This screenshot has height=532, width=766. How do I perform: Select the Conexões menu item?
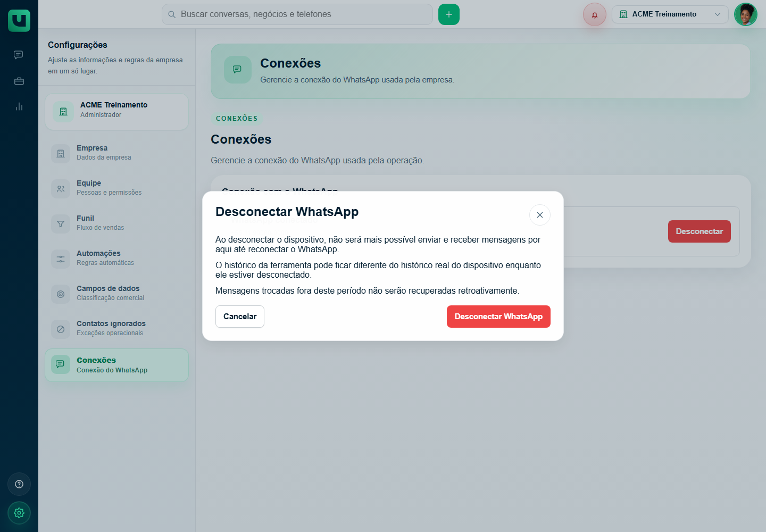[116, 365]
